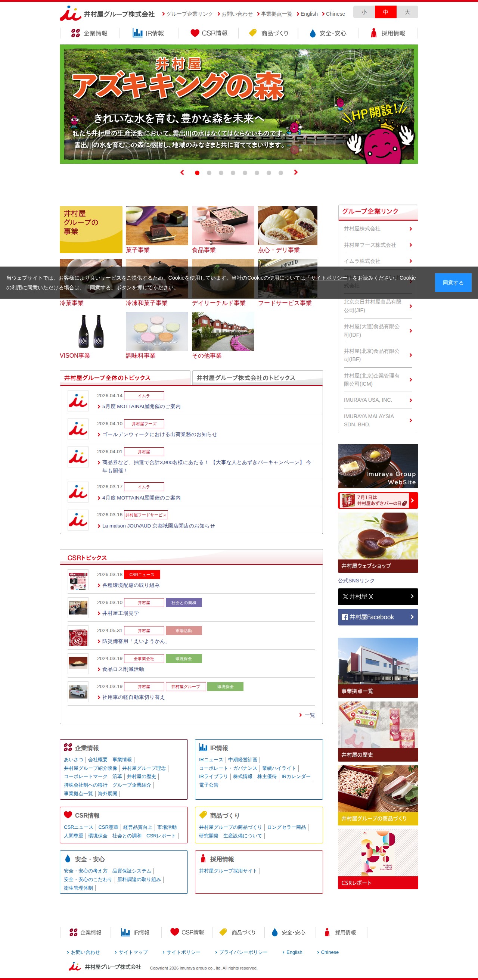Image resolution: width=478 pixels, height=980 pixels.
Task: Click the 商品づくり tag icon in sitemap box
Action: [203, 815]
